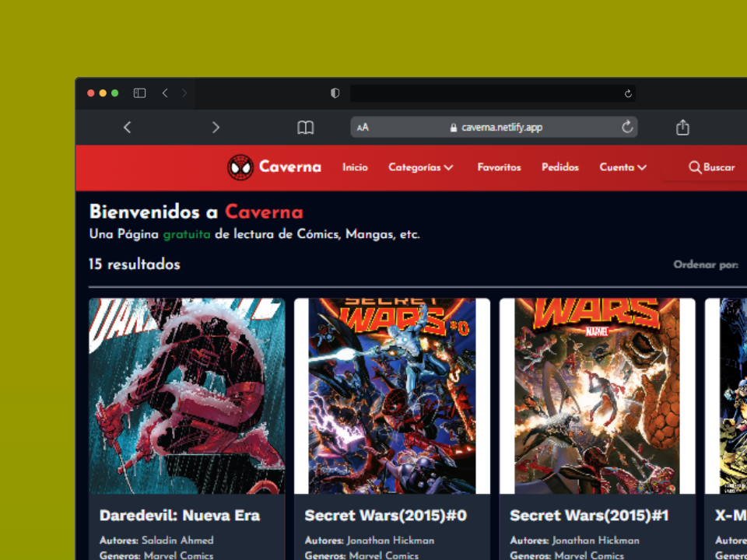Click the green word 'gratuita'

[x=187, y=234]
